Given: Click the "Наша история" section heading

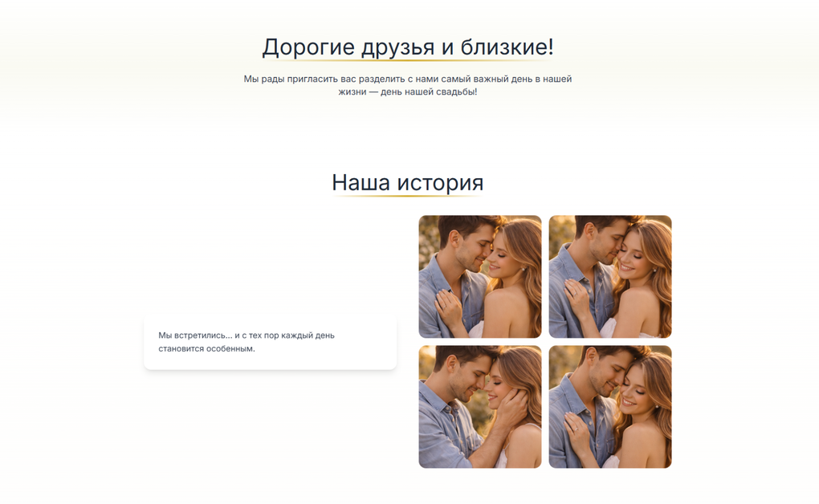Looking at the screenshot, I should (407, 182).
